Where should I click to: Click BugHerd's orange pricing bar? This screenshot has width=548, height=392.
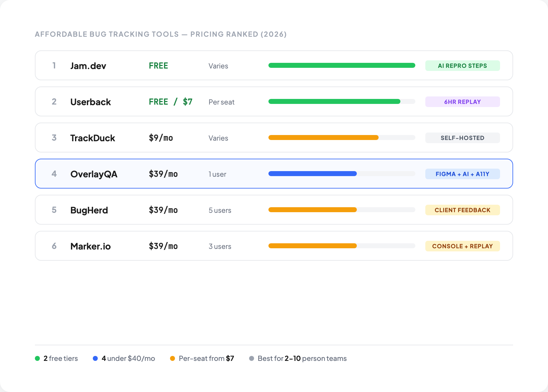click(x=313, y=210)
